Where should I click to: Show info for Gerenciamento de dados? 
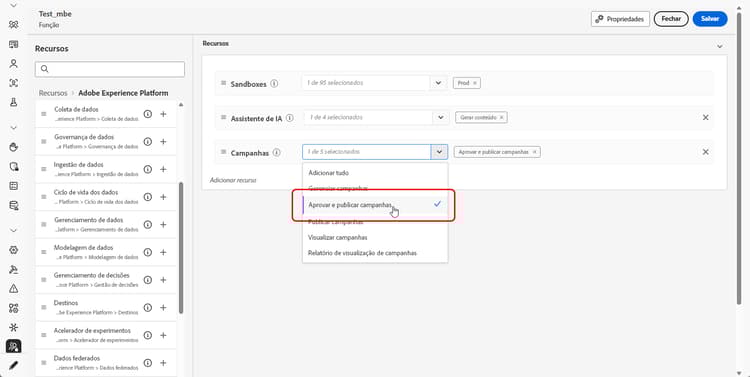[148, 224]
